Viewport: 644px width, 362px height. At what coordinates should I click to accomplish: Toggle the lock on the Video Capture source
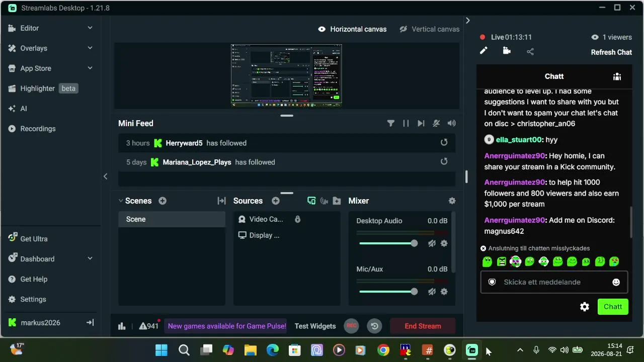297,219
